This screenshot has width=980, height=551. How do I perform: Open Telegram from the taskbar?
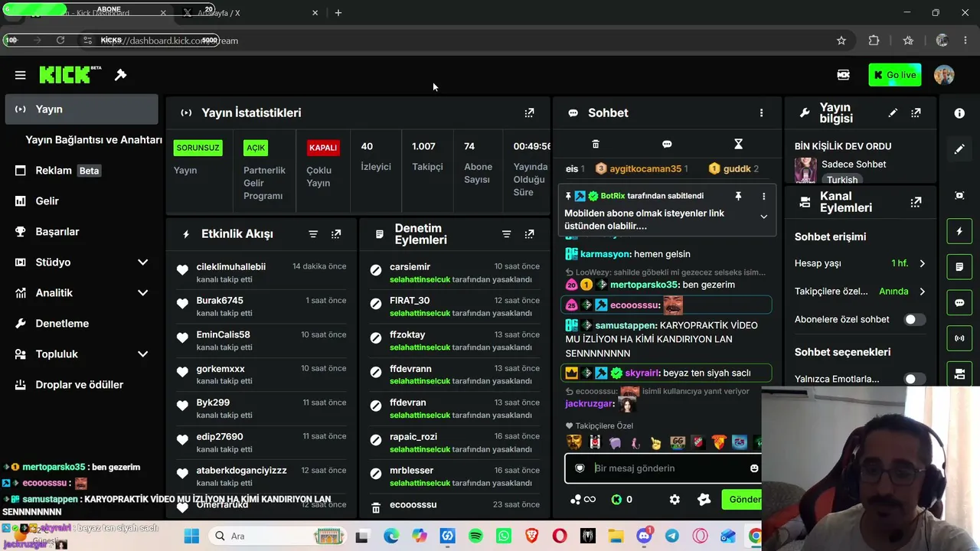click(x=671, y=536)
